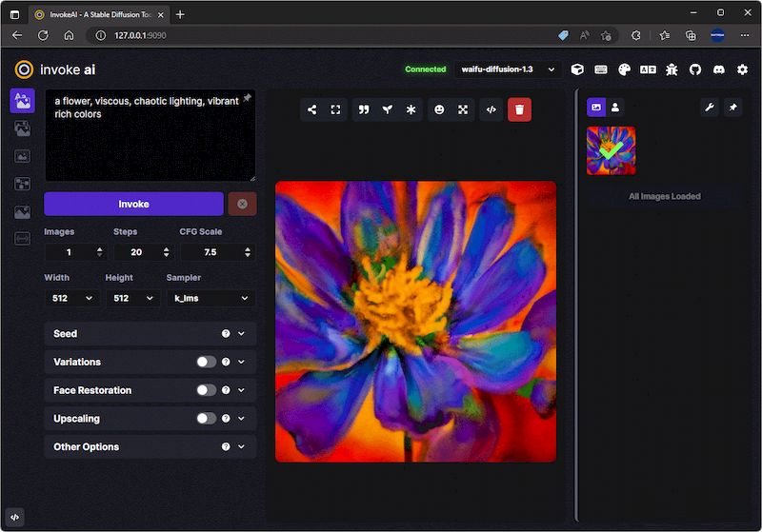Image resolution: width=762 pixels, height=532 pixels.
Task: Open the k_lms Sampler dropdown
Action: click(209, 298)
